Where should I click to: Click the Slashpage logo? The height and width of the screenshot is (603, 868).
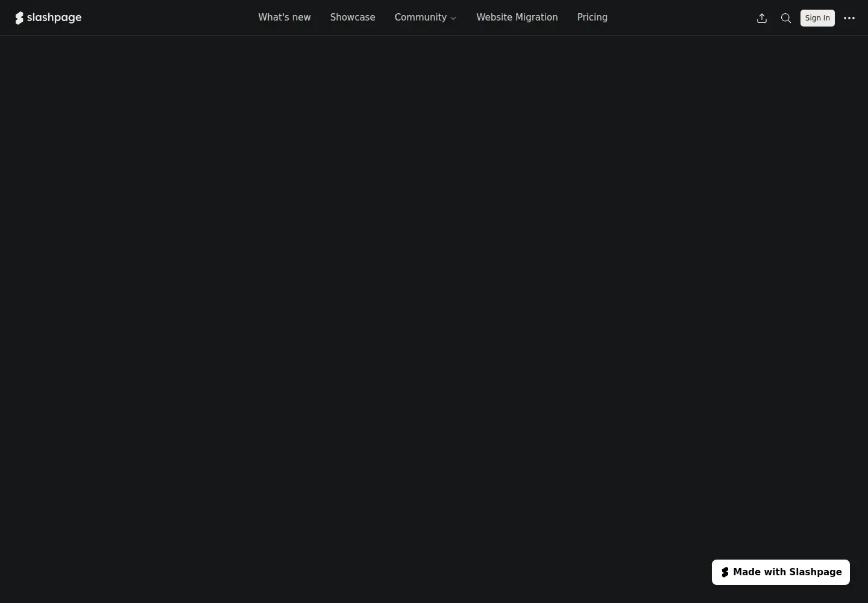(x=48, y=18)
